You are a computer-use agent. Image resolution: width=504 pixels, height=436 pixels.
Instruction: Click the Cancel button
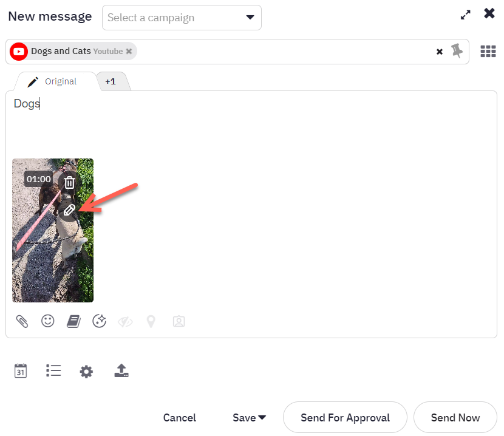point(179,418)
